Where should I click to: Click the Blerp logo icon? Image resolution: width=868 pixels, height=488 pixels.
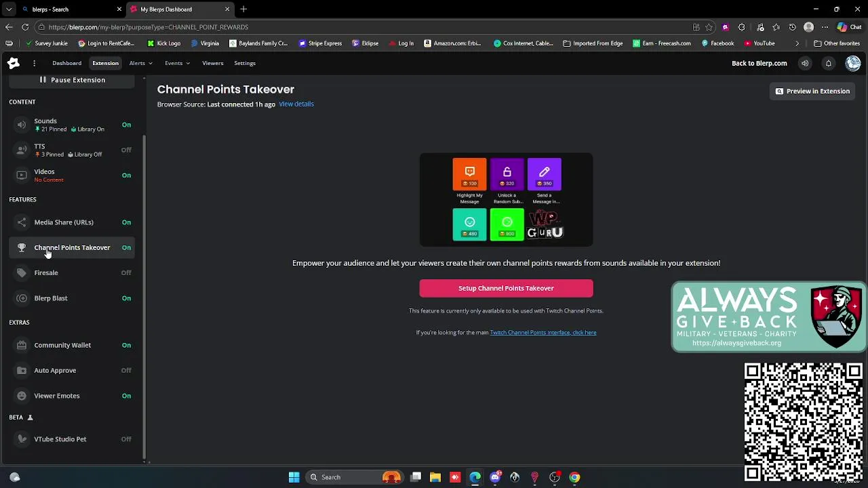coord(14,63)
